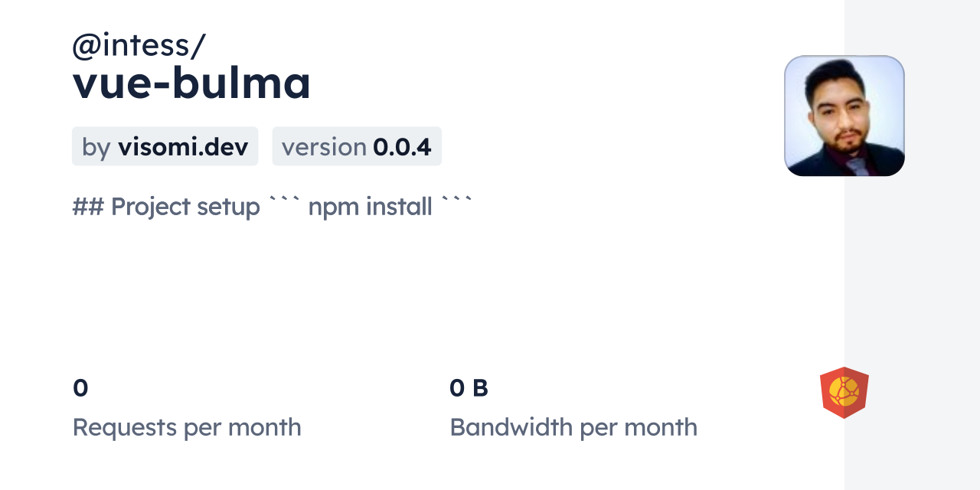980x490 pixels.
Task: Click the jsDelivr logo icon
Action: [x=844, y=392]
